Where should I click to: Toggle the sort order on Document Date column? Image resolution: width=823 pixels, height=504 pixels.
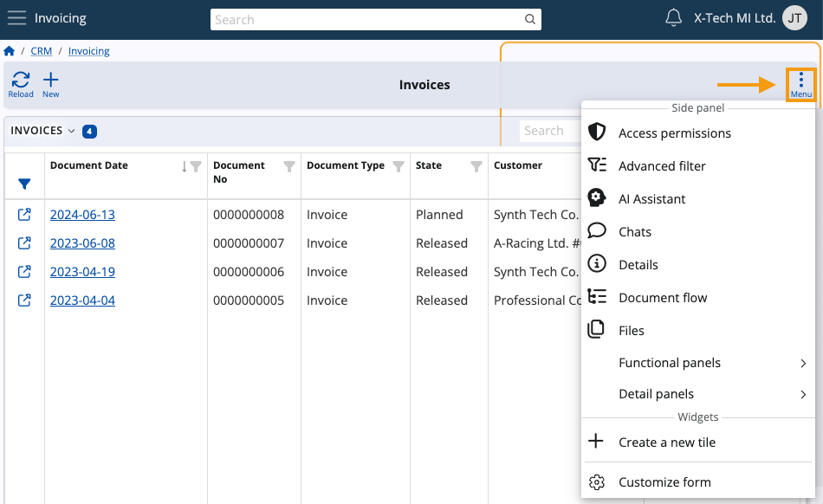click(185, 165)
